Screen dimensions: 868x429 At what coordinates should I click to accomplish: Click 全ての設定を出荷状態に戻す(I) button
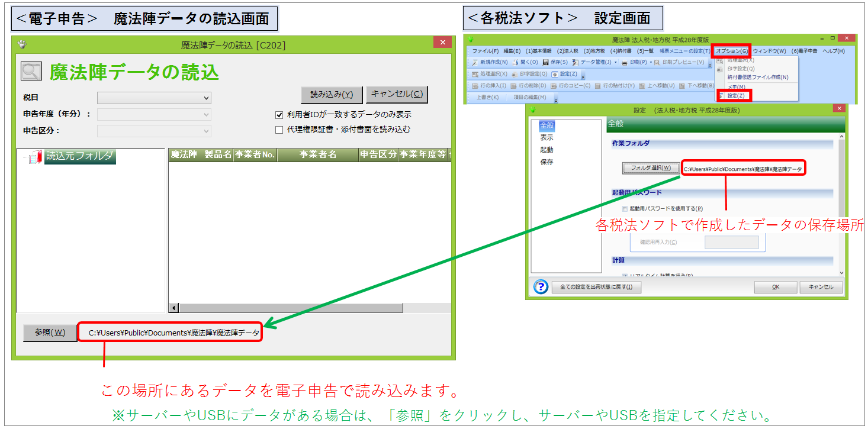tap(596, 287)
